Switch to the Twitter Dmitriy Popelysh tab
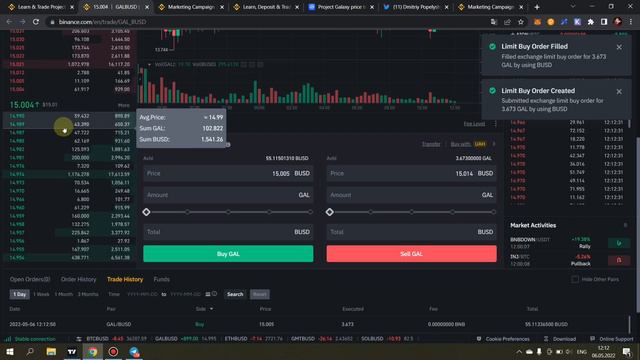The width and height of the screenshot is (640, 360). [416, 7]
